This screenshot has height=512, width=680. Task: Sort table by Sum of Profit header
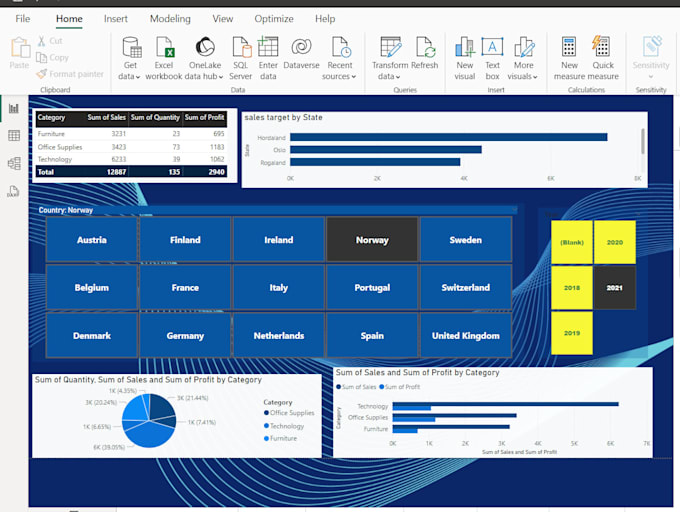click(204, 117)
